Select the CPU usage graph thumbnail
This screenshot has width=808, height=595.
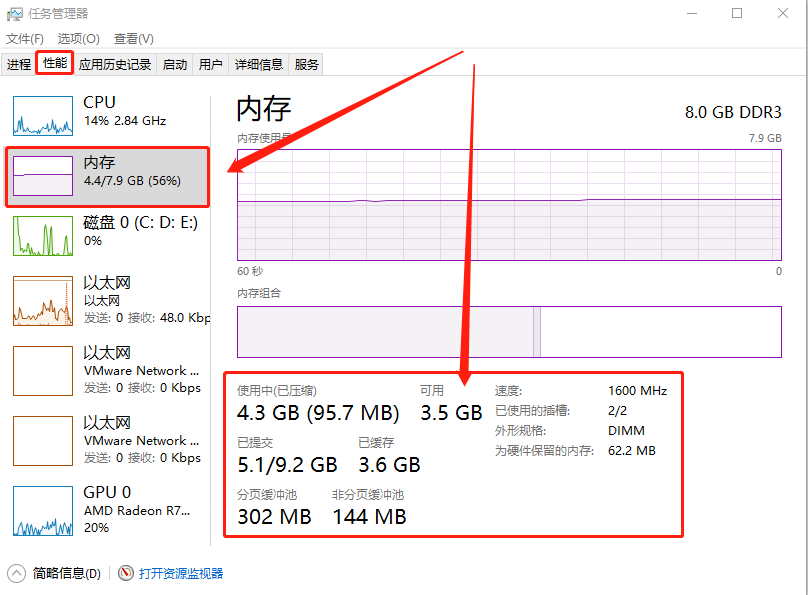point(43,115)
